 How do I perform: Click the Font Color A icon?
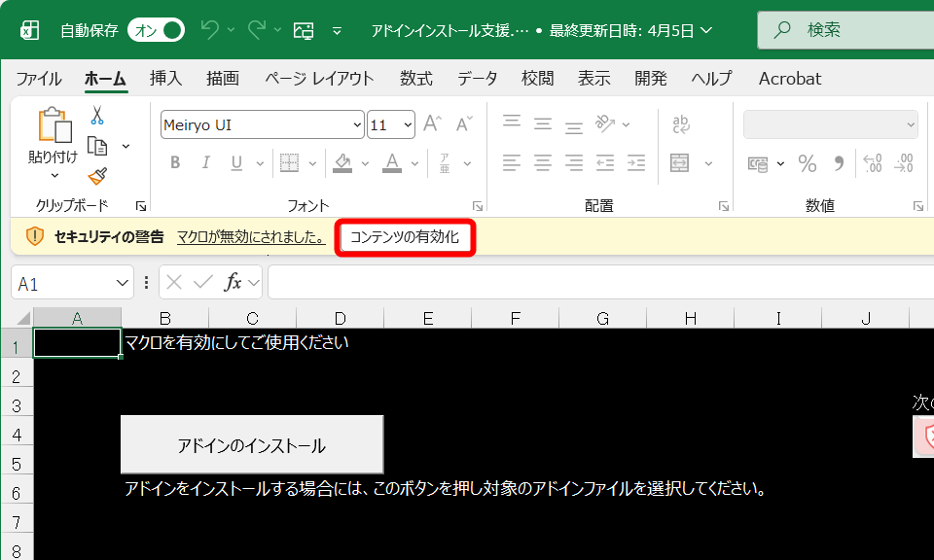click(x=391, y=162)
